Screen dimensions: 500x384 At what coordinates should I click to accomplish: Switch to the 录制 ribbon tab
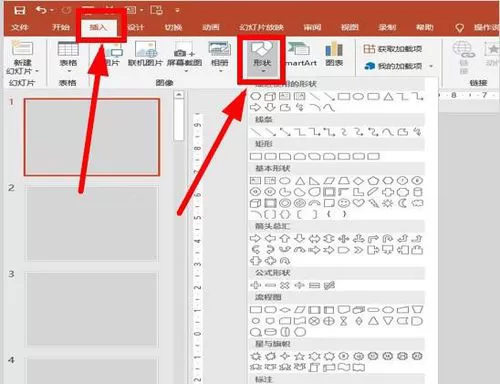[x=387, y=28]
